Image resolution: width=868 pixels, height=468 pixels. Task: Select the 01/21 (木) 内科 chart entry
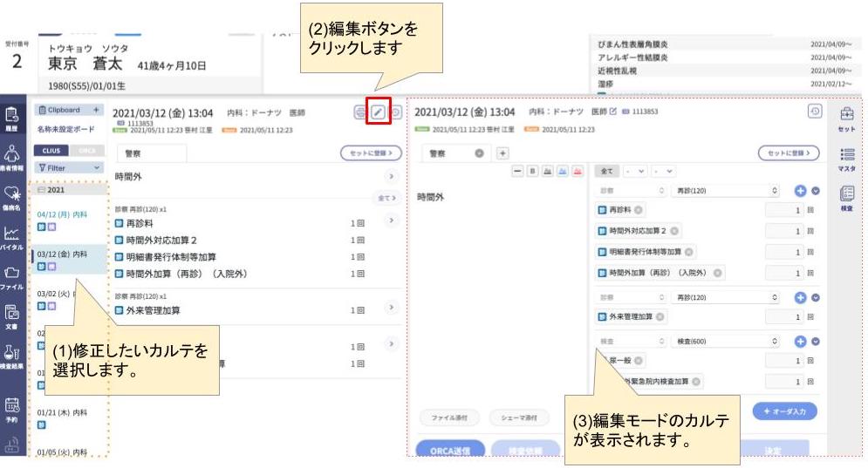pos(69,418)
